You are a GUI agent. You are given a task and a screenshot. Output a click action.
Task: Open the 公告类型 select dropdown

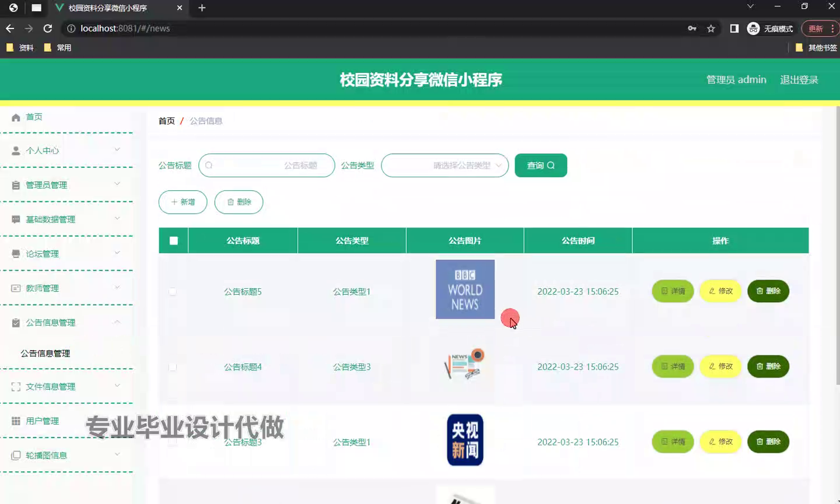click(444, 166)
